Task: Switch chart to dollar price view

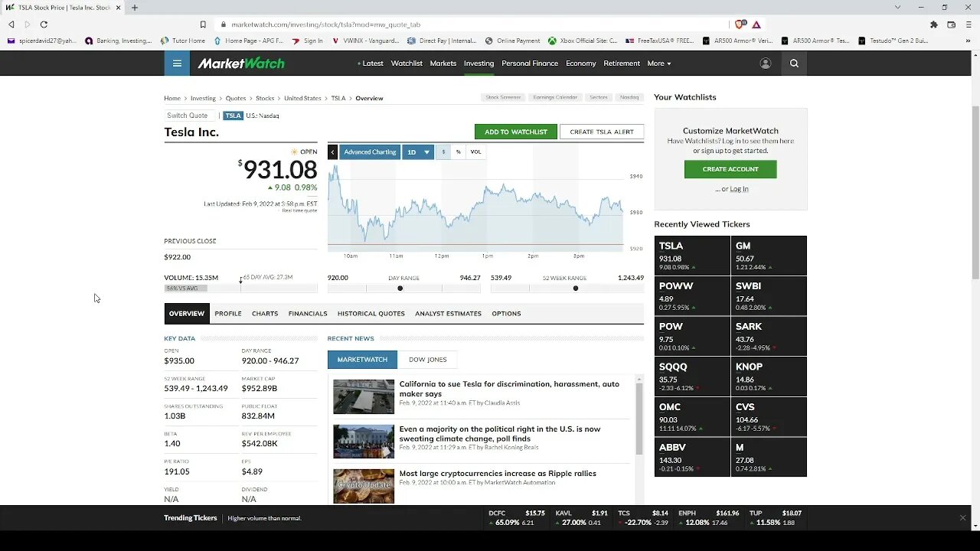Action: pyautogui.click(x=443, y=152)
